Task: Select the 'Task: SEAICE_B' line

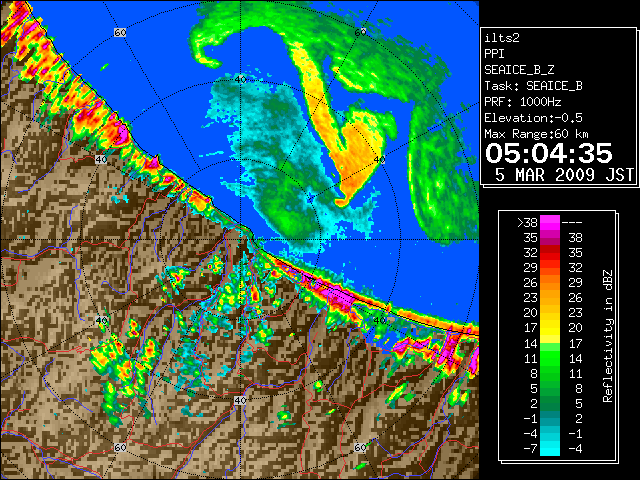Action: click(x=533, y=86)
